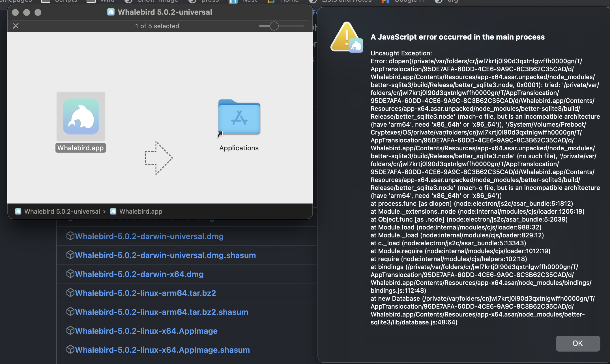Download Whalebird-5.0.2-darwin-universal.dmg
The height and width of the screenshot is (364, 610).
pyautogui.click(x=150, y=236)
